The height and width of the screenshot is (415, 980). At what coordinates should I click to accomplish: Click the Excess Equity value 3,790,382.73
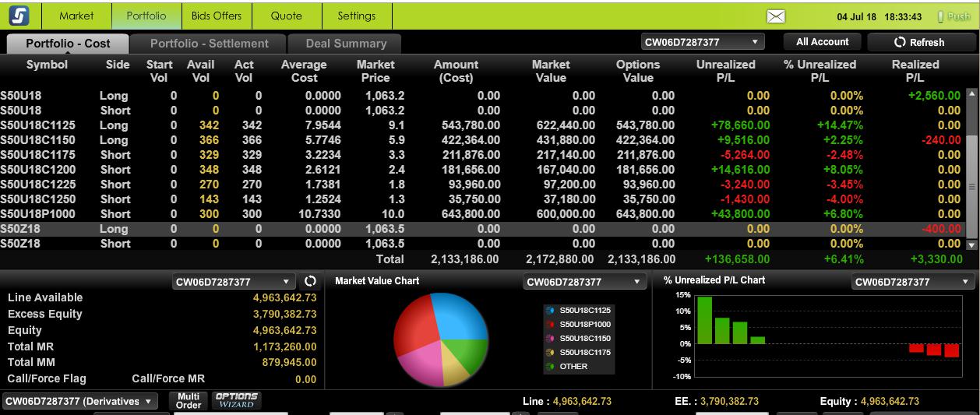coord(284,314)
